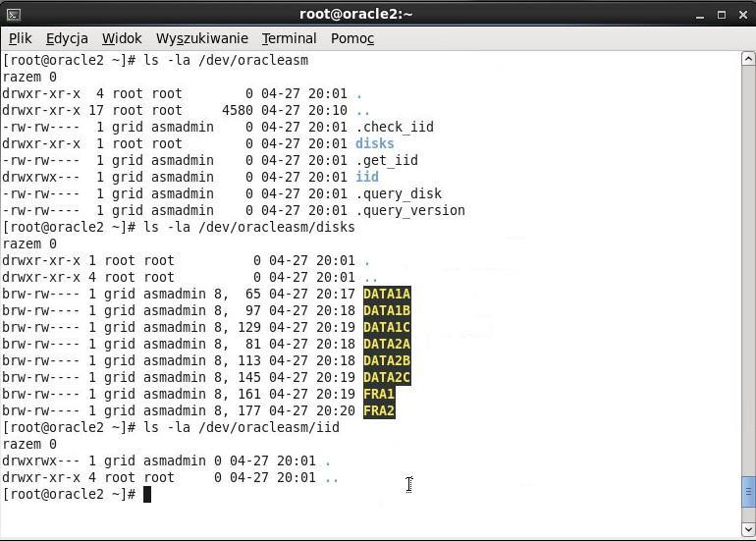The width and height of the screenshot is (756, 541).
Task: Click minor number 177 in FRA2 row
Action: [249, 410]
